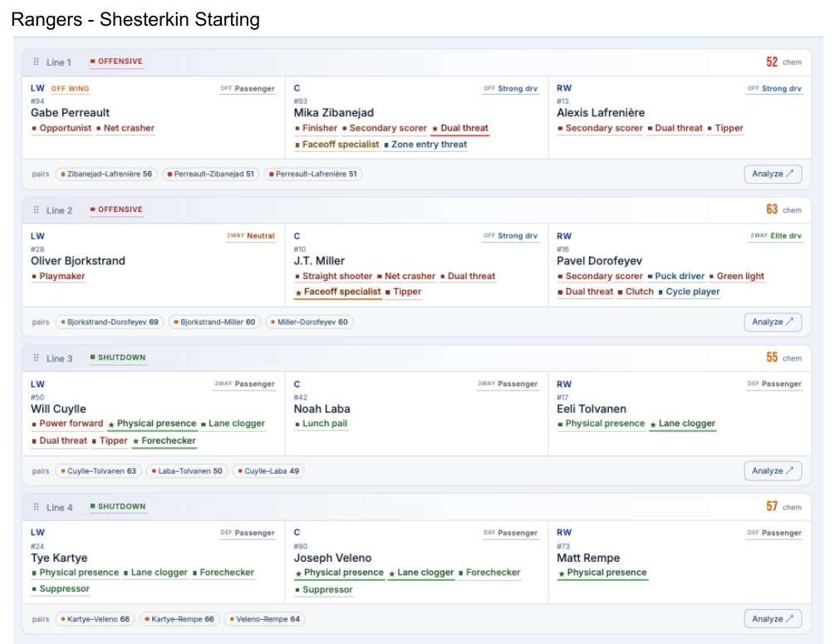Click Cuylle's starred Forechecker trait
Image resolution: width=834 pixels, height=644 pixels.
click(164, 440)
